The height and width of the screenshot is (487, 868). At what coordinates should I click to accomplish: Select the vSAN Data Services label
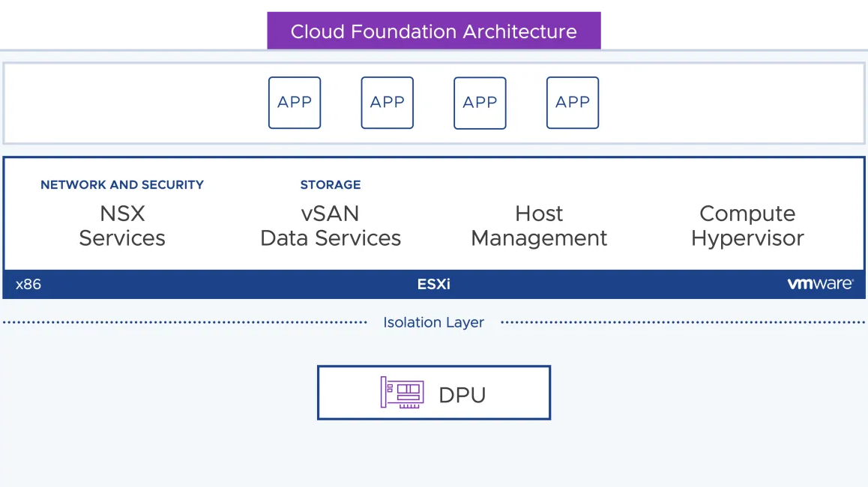[x=331, y=226]
